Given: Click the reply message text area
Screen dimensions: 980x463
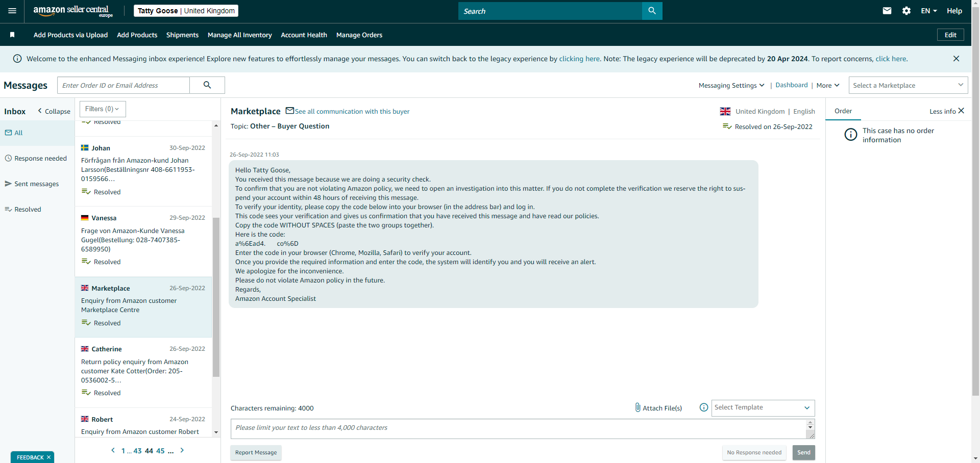Looking at the screenshot, I should (522, 429).
